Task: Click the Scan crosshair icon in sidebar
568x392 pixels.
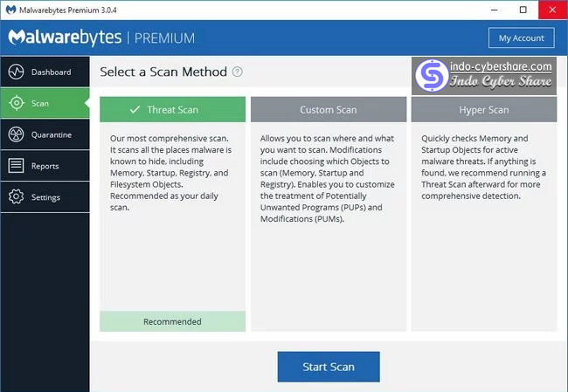Action: [x=17, y=103]
